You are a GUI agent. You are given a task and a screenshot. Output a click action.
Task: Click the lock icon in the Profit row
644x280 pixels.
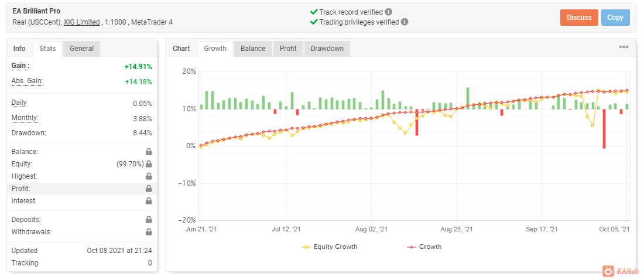point(149,189)
